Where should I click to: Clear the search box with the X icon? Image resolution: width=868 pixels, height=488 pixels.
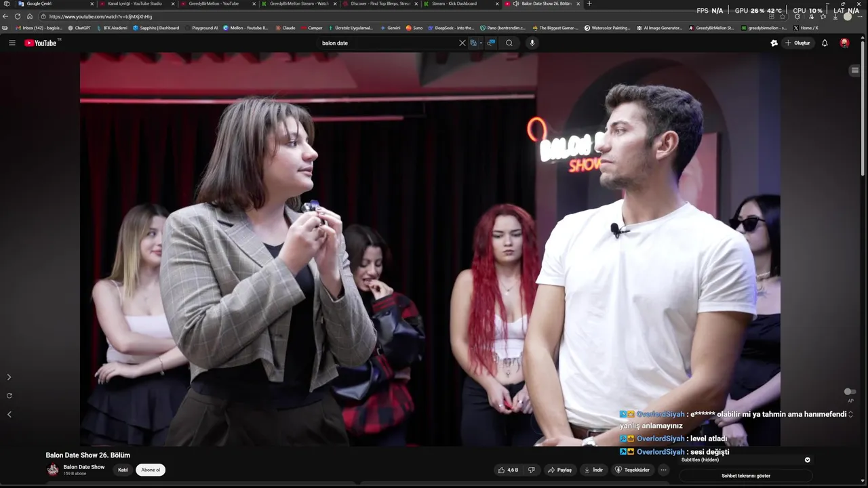(x=462, y=43)
